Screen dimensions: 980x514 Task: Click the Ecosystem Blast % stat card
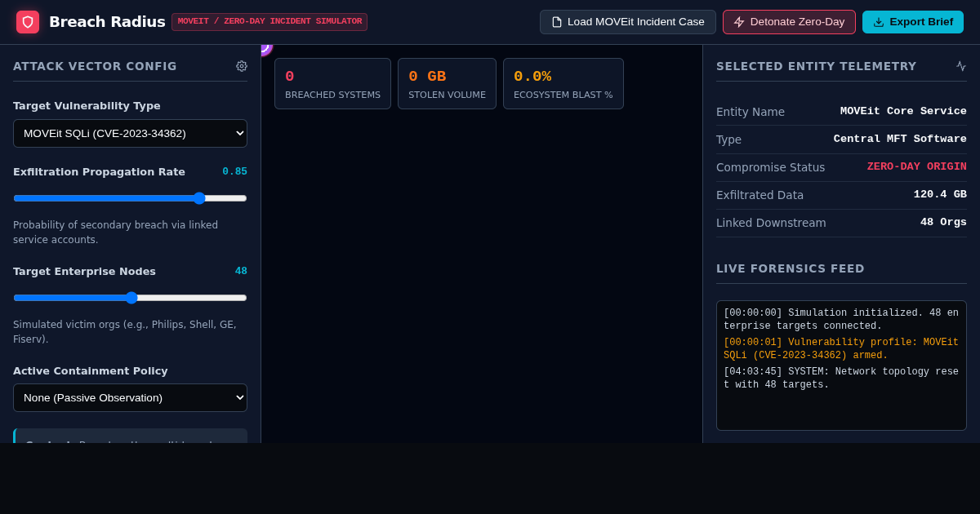pos(563,83)
